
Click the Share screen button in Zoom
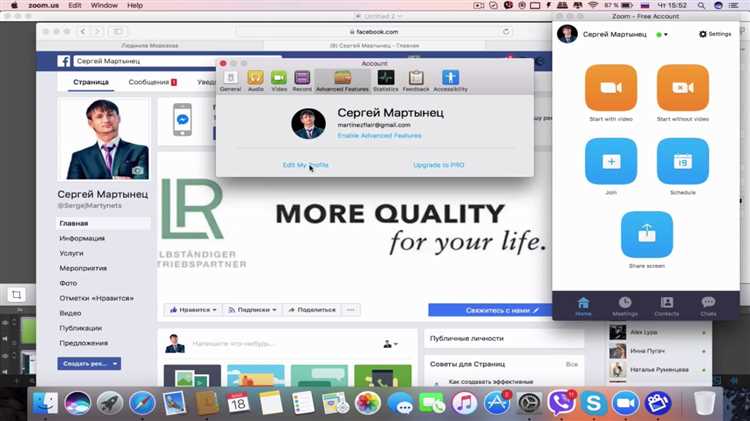(647, 234)
